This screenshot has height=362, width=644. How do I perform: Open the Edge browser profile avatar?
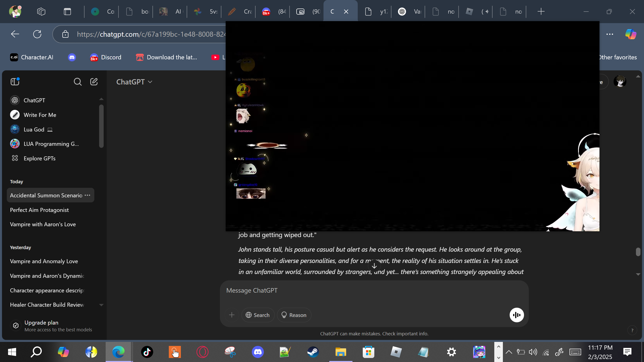pyautogui.click(x=15, y=11)
